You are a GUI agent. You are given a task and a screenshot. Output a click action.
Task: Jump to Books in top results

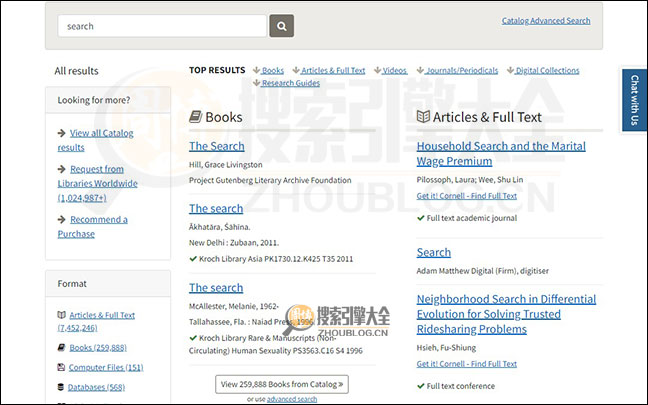tap(273, 71)
